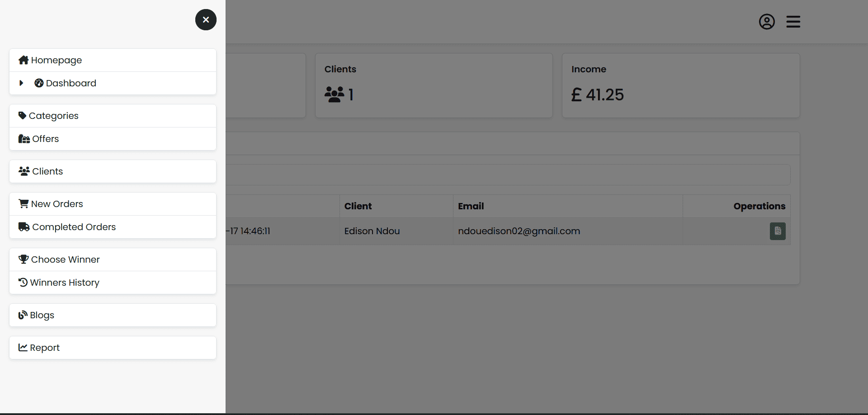
Task: Click the New Orders cart icon
Action: coord(24,204)
